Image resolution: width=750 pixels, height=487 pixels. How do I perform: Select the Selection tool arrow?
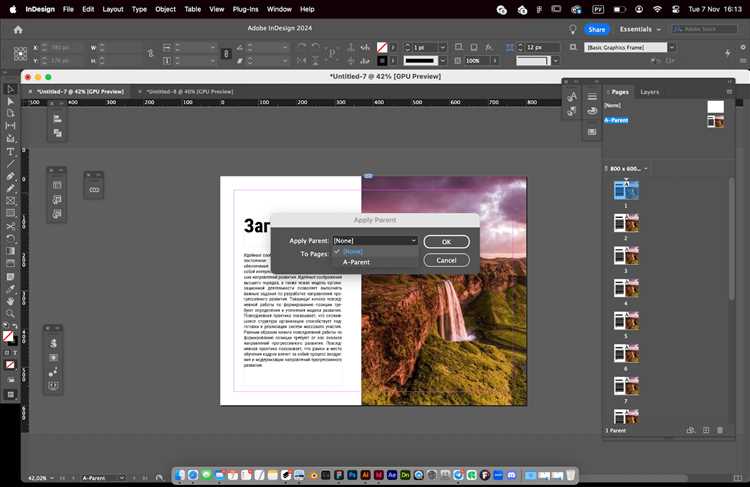(x=11, y=89)
